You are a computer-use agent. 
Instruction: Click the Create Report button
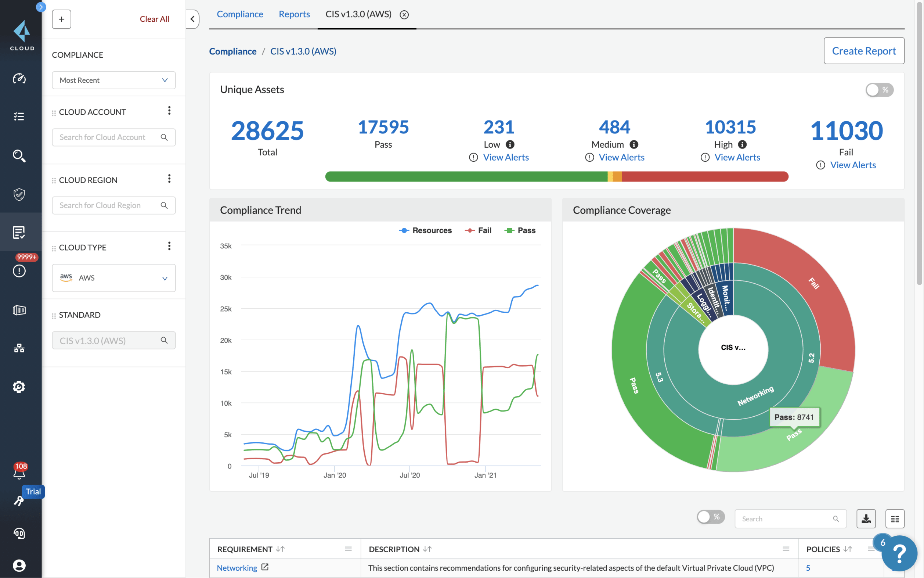864,50
